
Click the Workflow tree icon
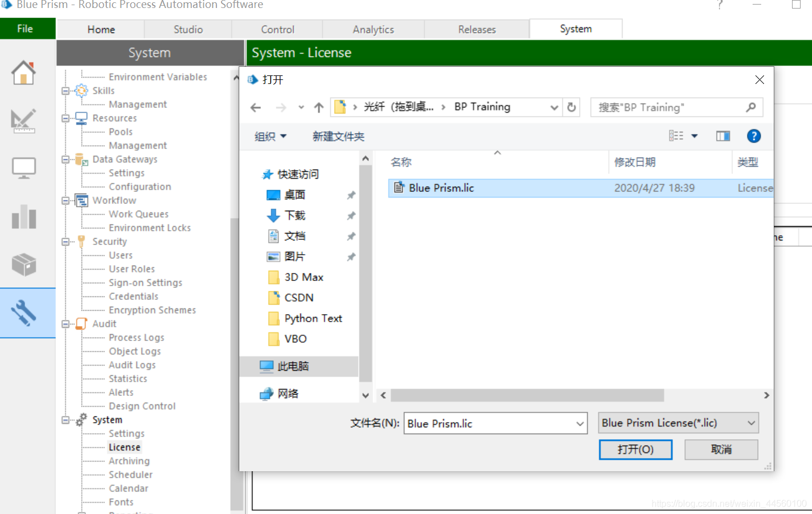[x=82, y=200]
